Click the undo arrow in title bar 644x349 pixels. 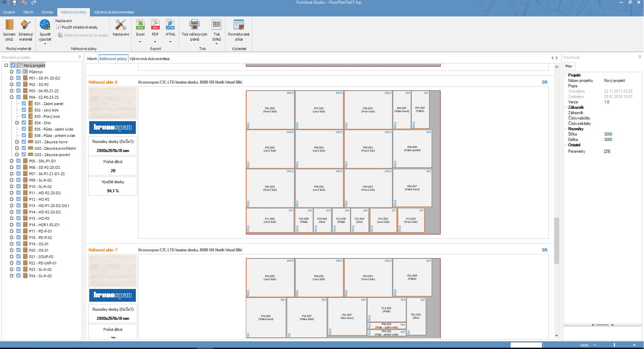point(24,3)
